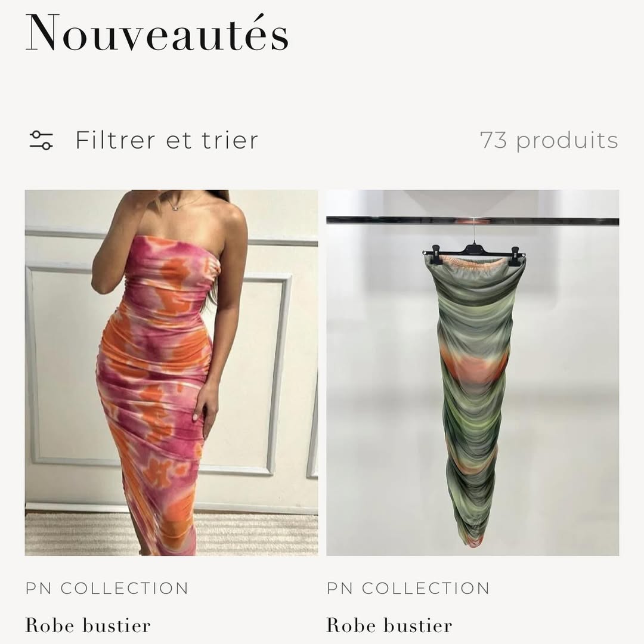Open the pink orange bustier dress photo
Image resolution: width=644 pixels, height=644 pixels.
click(171, 373)
